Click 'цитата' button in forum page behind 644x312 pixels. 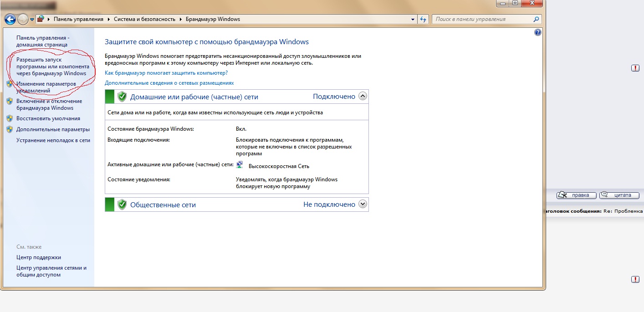pyautogui.click(x=619, y=195)
